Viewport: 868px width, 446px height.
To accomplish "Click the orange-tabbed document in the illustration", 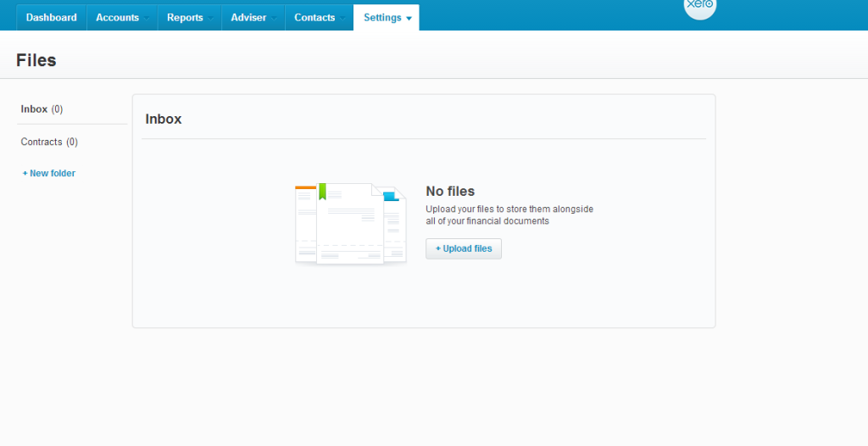I will (x=305, y=220).
